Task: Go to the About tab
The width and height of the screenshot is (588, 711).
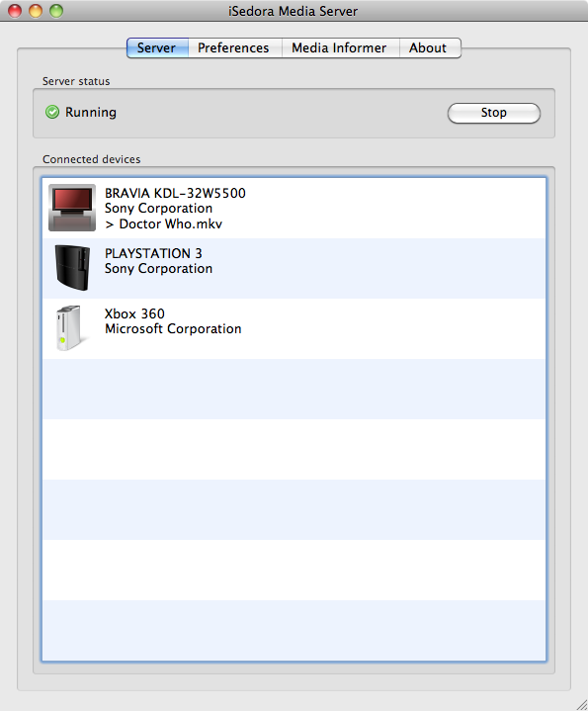Action: [428, 48]
